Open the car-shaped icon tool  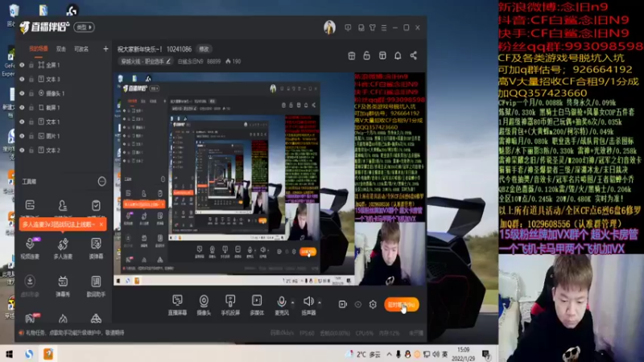[x=96, y=319]
